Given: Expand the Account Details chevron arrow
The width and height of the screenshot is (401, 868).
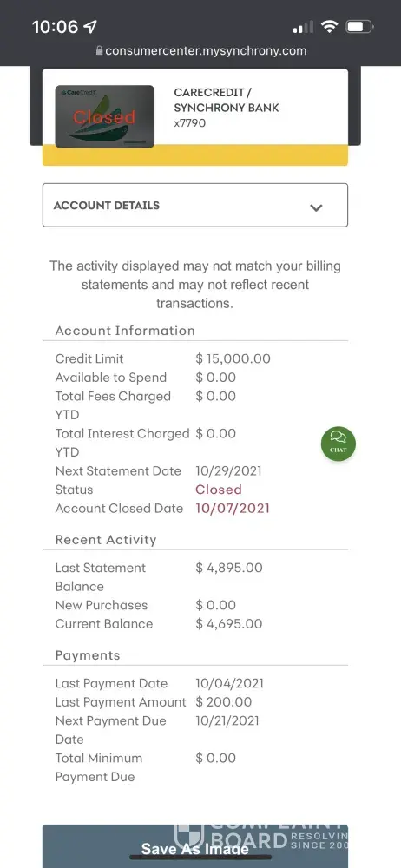Looking at the screenshot, I should tap(316, 207).
